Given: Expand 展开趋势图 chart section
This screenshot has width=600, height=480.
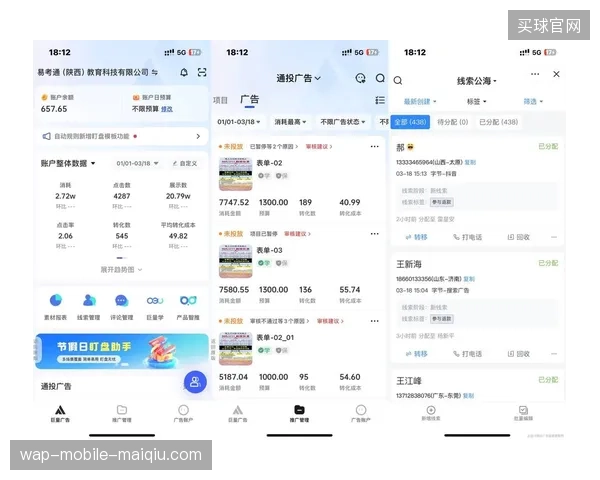Looking at the screenshot, I should [x=121, y=270].
